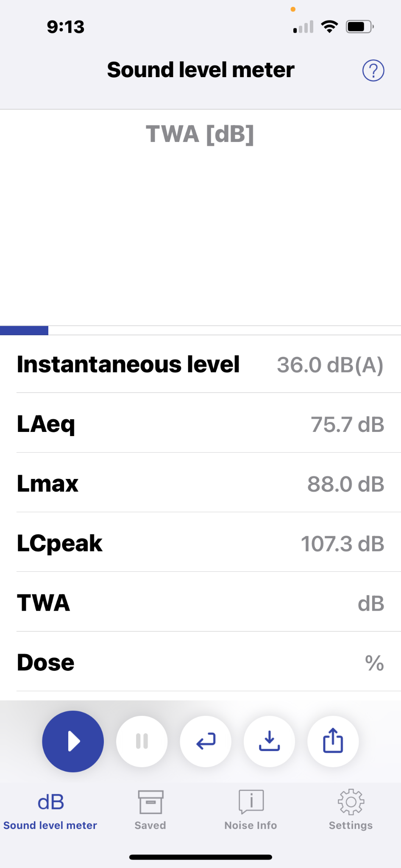Tap the Wi-Fi status icon
The width and height of the screenshot is (401, 868).
click(329, 27)
